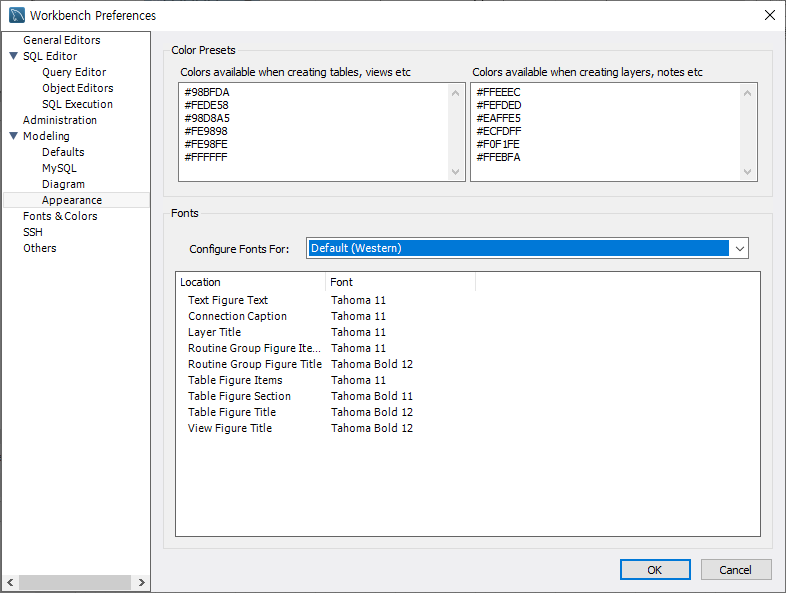Click the sidebar horizontal scrollbar thumb
The width and height of the screenshot is (786, 593).
click(x=75, y=582)
